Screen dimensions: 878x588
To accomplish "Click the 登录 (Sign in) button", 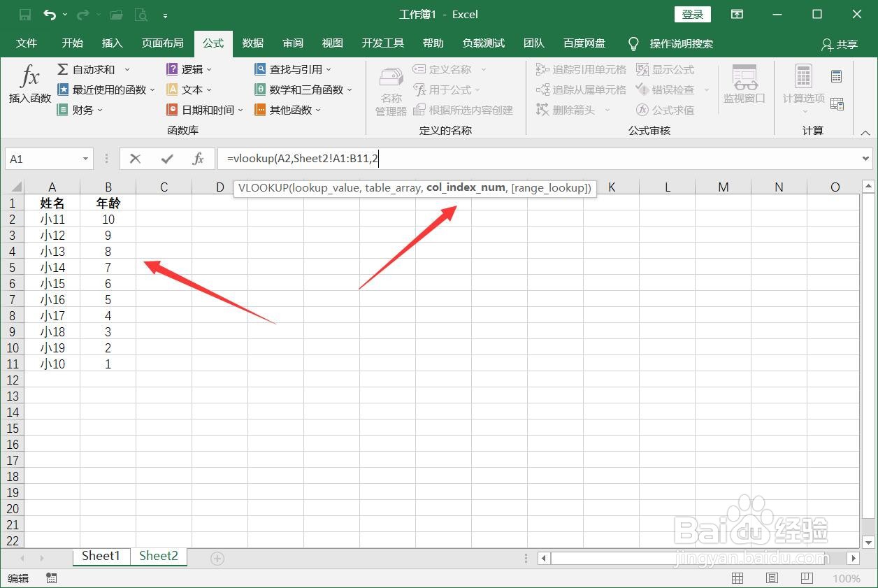I will pyautogui.click(x=691, y=14).
